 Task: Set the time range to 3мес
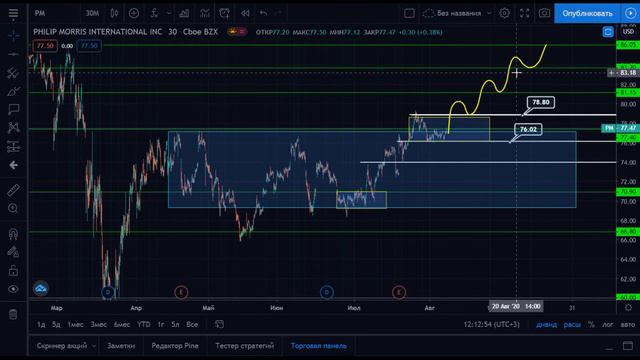pyautogui.click(x=98, y=324)
